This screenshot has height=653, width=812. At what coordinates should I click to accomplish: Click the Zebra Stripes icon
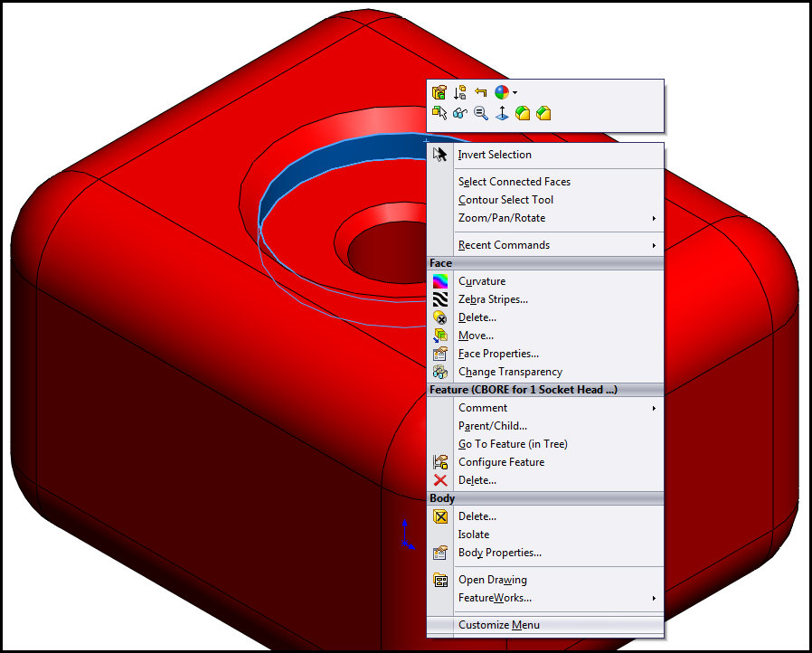click(x=440, y=299)
